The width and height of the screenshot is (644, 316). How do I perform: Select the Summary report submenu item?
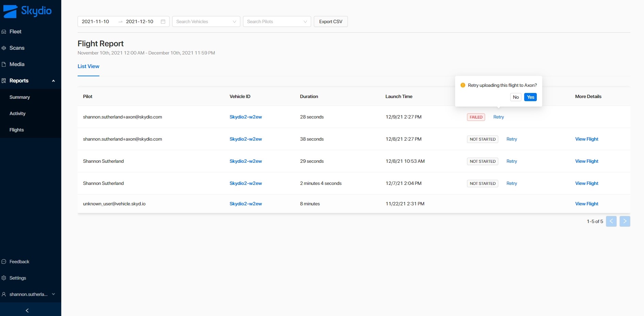(20, 97)
